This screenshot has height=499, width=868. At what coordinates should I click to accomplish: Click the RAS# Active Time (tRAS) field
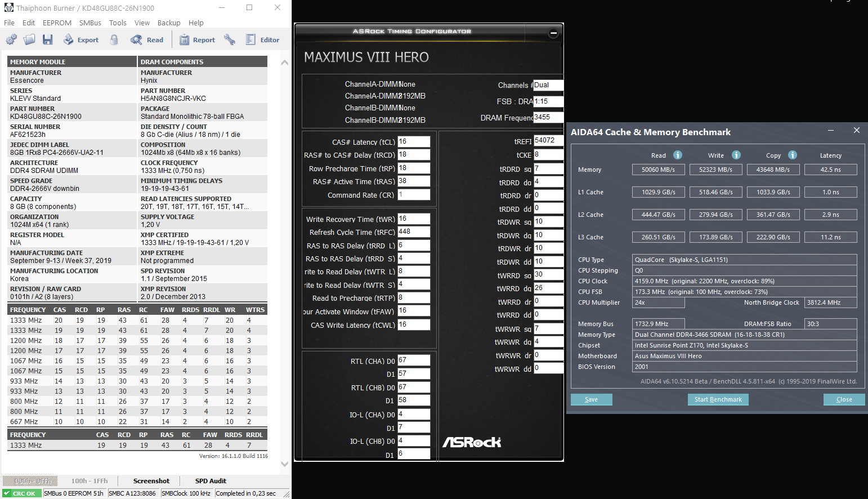pos(414,181)
